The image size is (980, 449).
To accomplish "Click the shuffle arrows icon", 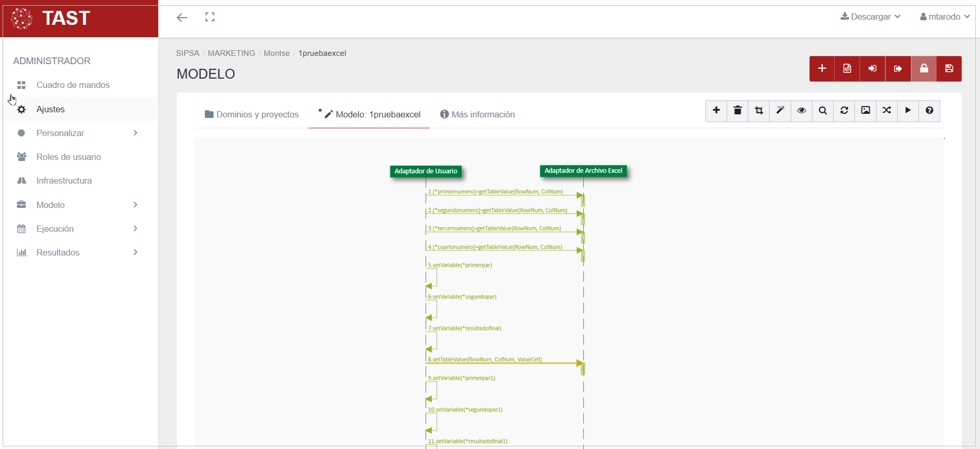I will tap(886, 111).
